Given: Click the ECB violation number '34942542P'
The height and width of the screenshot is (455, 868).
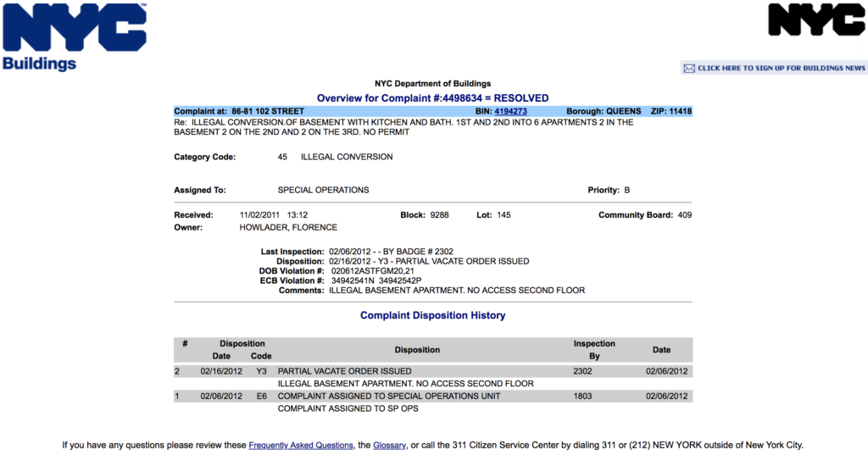Looking at the screenshot, I should pos(400,280).
